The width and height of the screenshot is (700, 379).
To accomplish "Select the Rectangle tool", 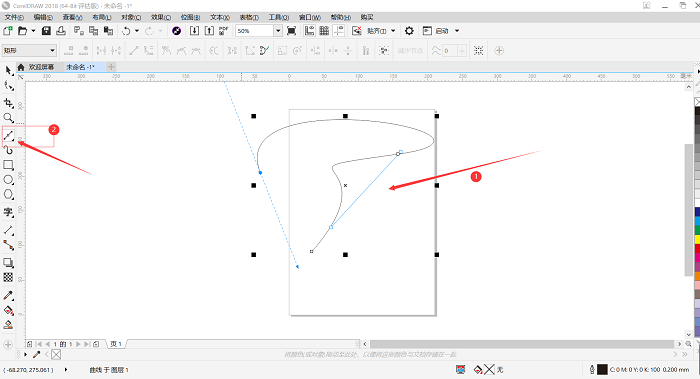I will click(x=8, y=165).
